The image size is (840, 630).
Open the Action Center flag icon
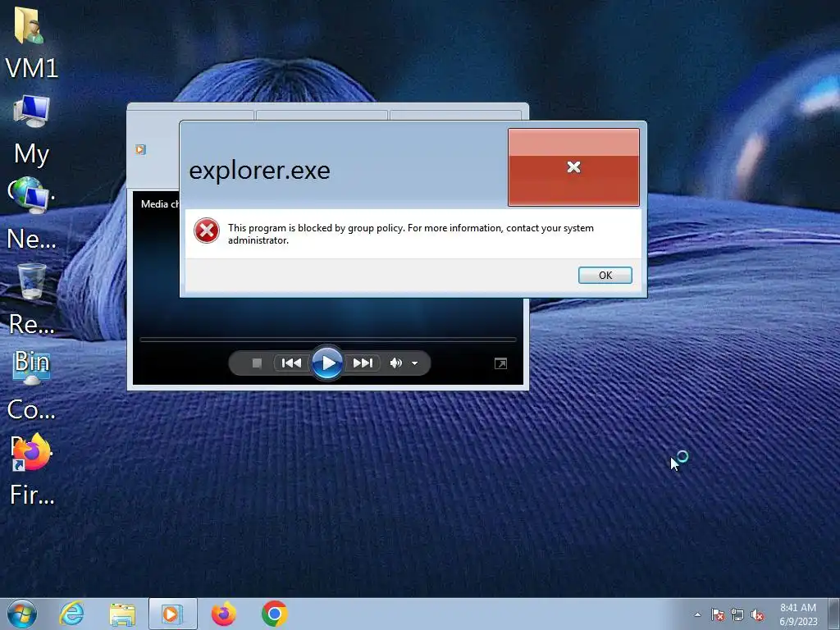(x=717, y=615)
